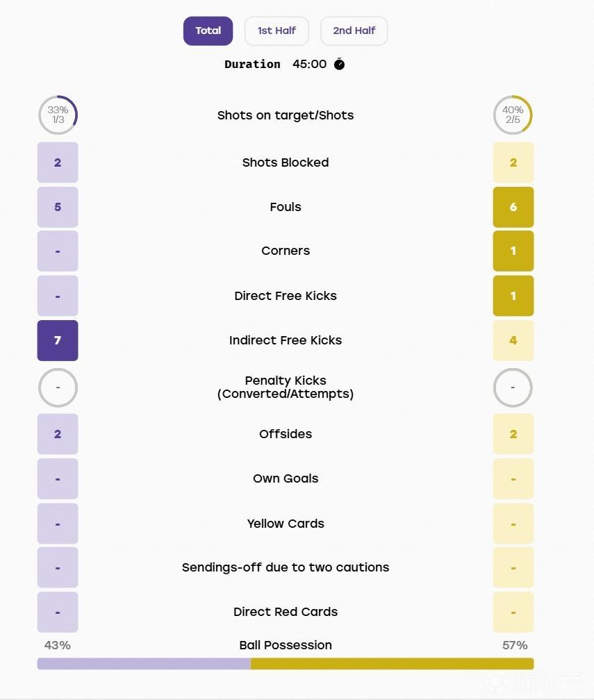Click the purple Shots Blocked 2 box
The height and width of the screenshot is (700, 594).
tap(58, 162)
